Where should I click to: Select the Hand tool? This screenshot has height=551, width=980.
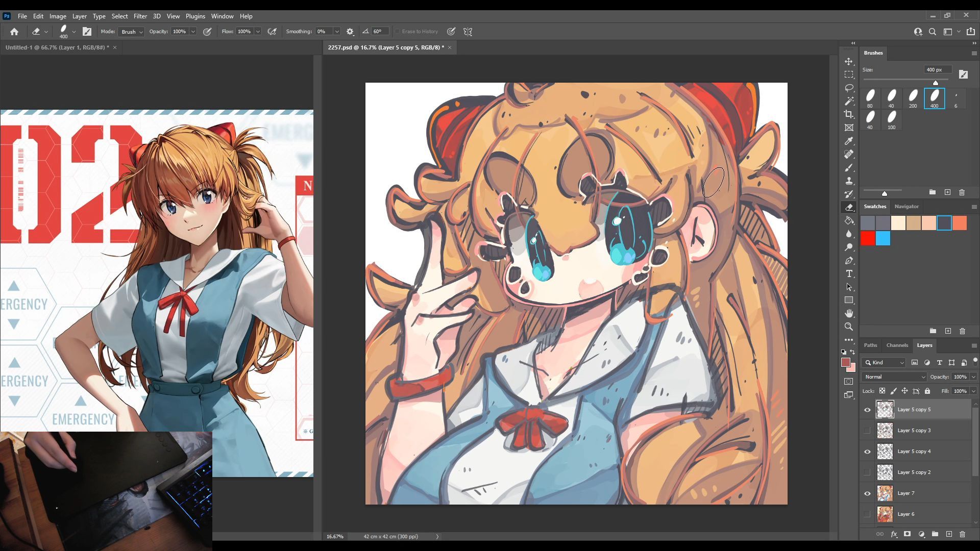849,313
